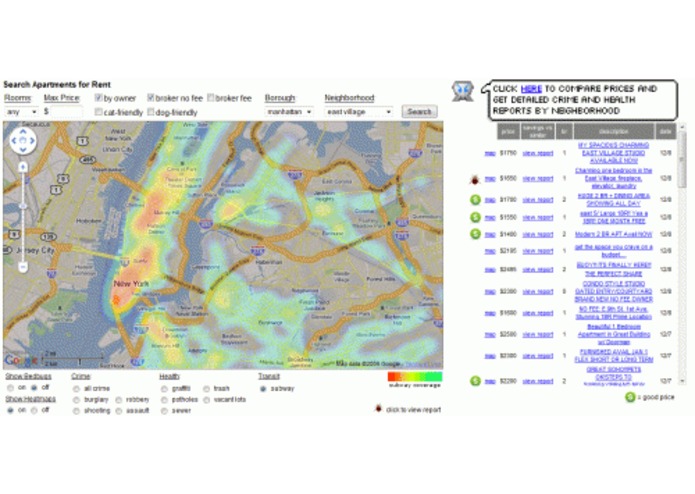Select the 'all crime' heatmap option
The width and height of the screenshot is (695, 494).
point(76,389)
